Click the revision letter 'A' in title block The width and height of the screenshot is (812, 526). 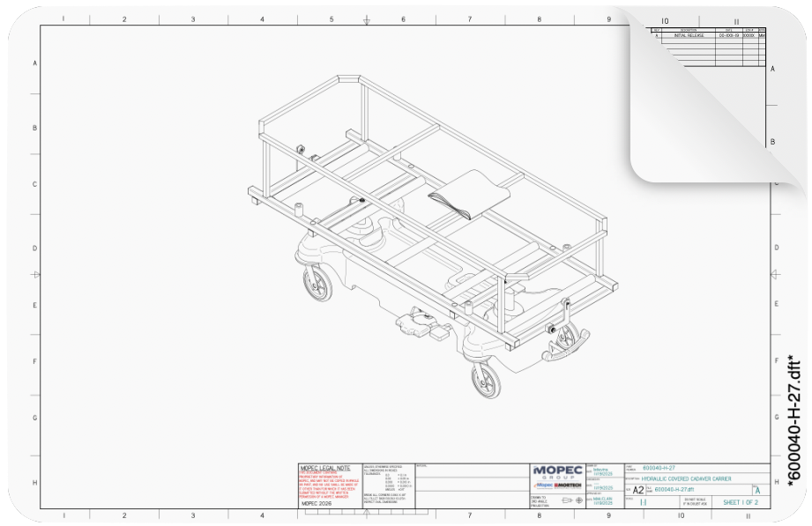(757, 490)
